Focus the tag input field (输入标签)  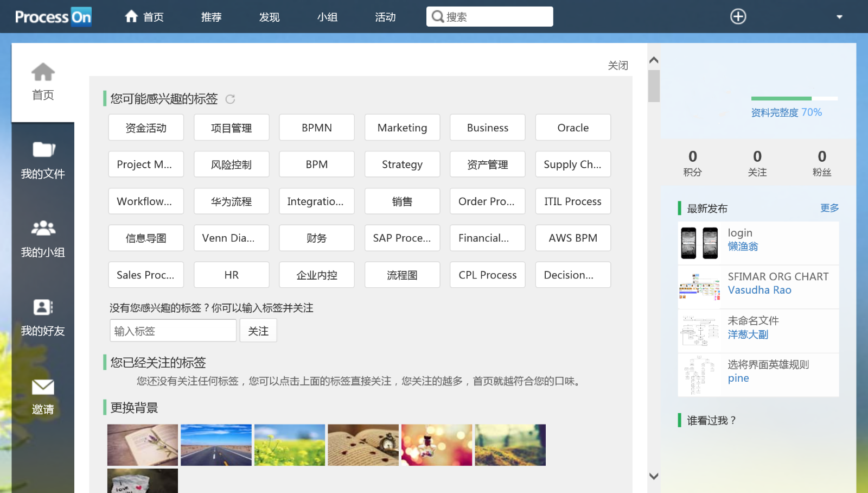pos(173,331)
